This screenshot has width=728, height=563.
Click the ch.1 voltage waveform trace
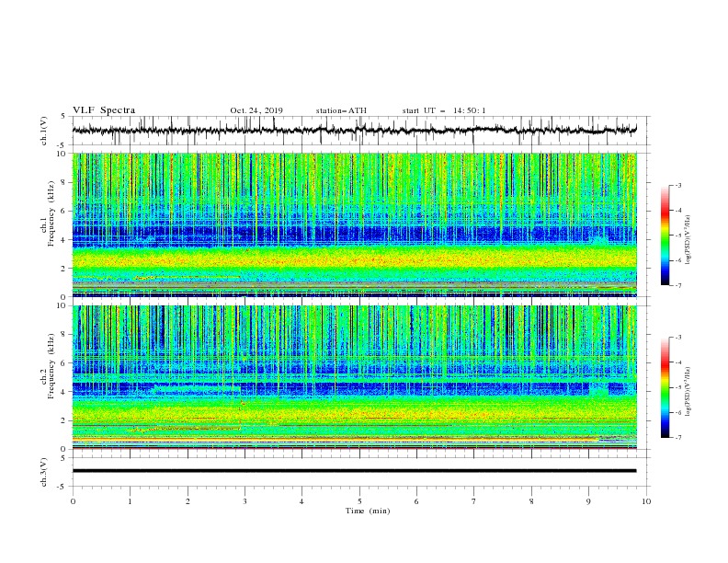click(x=354, y=130)
